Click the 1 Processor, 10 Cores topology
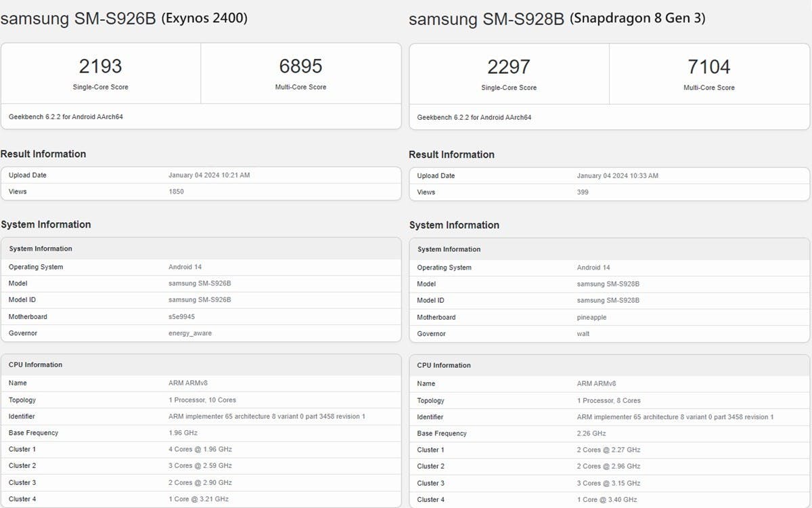 pyautogui.click(x=202, y=400)
